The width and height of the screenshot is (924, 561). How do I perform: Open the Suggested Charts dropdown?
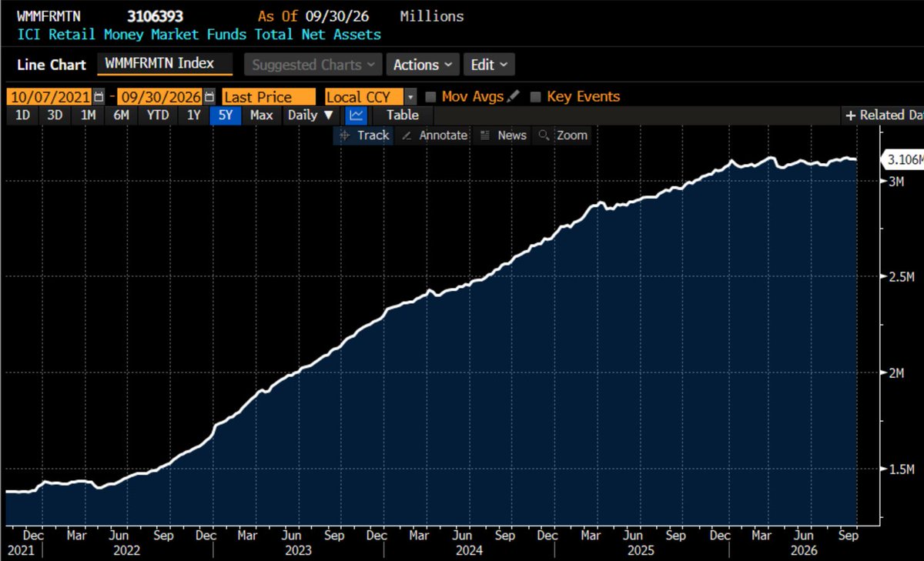[x=313, y=65]
